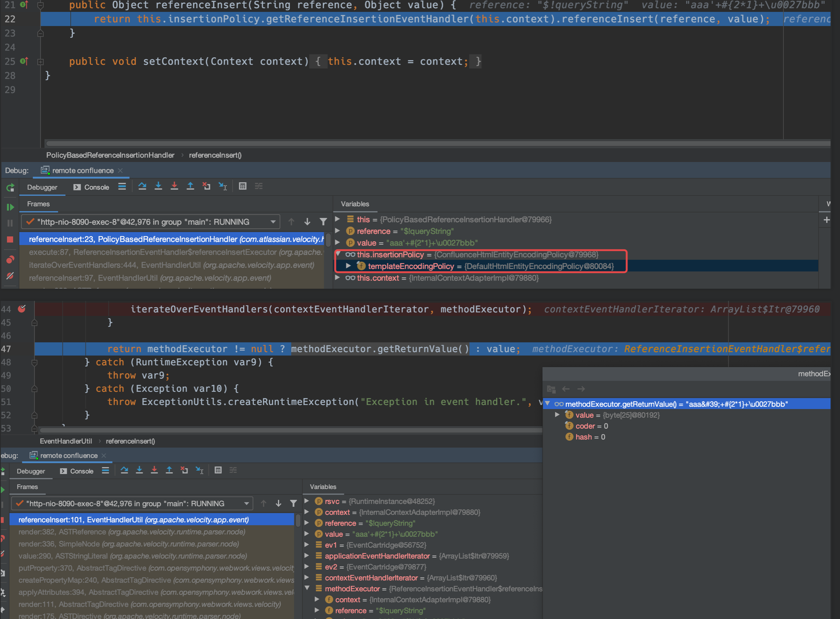The width and height of the screenshot is (840, 619).
Task: Click Step Into in the upper debugger toolbar
Action: pyautogui.click(x=158, y=186)
